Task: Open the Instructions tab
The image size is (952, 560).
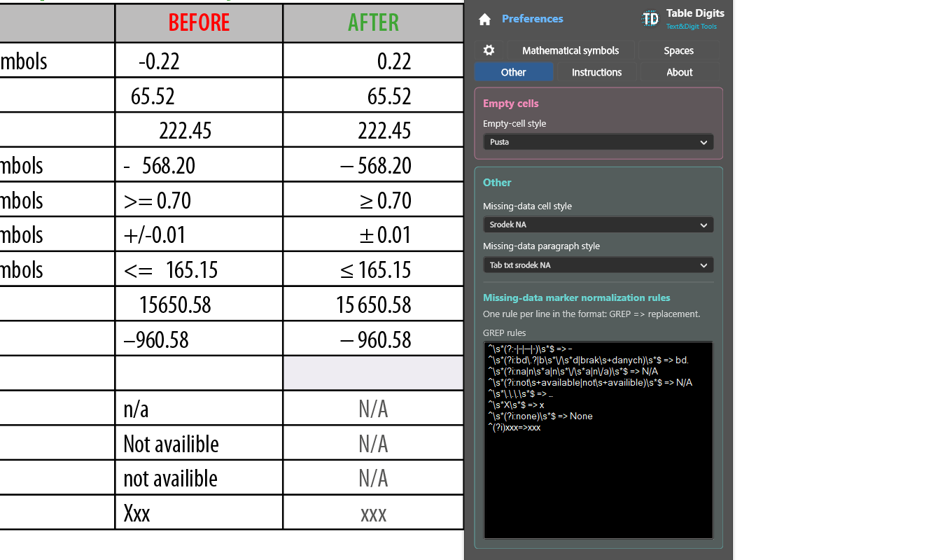Action: point(596,72)
